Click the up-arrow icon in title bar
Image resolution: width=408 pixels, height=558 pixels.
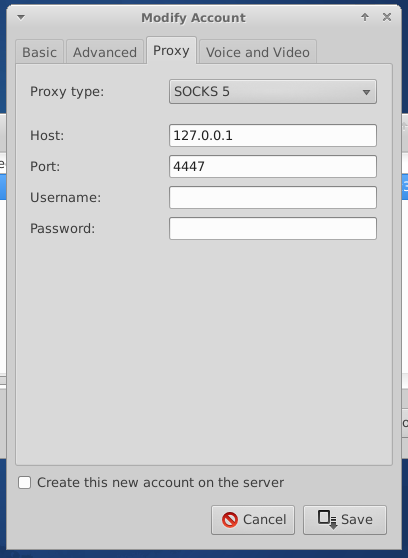point(365,17)
